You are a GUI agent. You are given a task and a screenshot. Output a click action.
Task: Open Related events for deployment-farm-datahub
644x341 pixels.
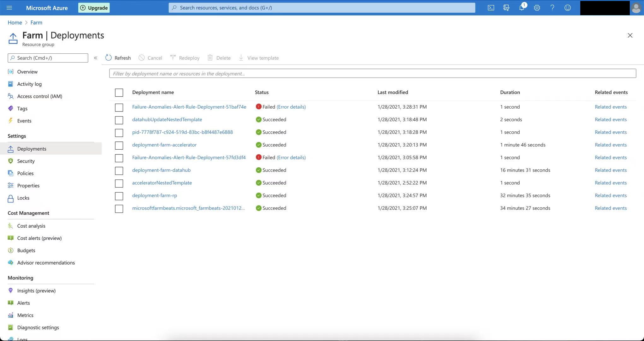click(x=611, y=170)
